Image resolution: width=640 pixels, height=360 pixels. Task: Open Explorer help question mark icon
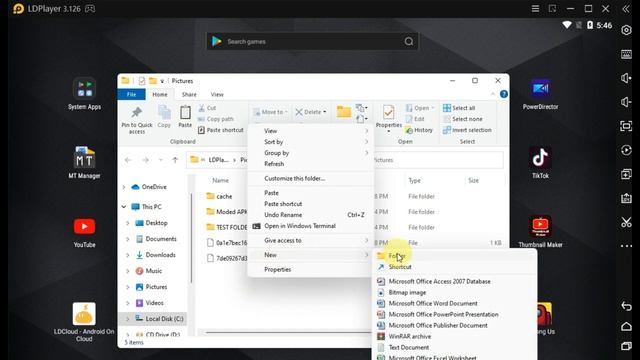[x=504, y=94]
